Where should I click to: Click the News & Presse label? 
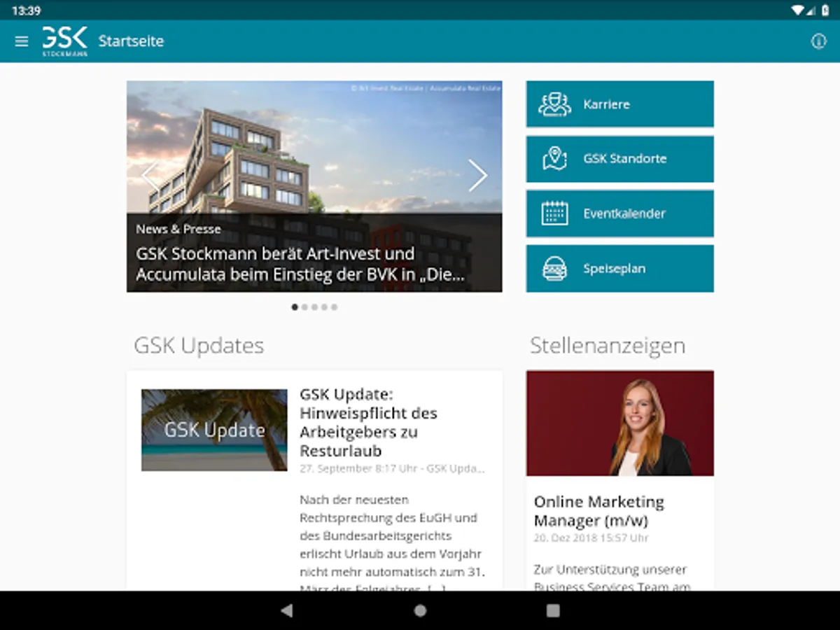point(178,229)
